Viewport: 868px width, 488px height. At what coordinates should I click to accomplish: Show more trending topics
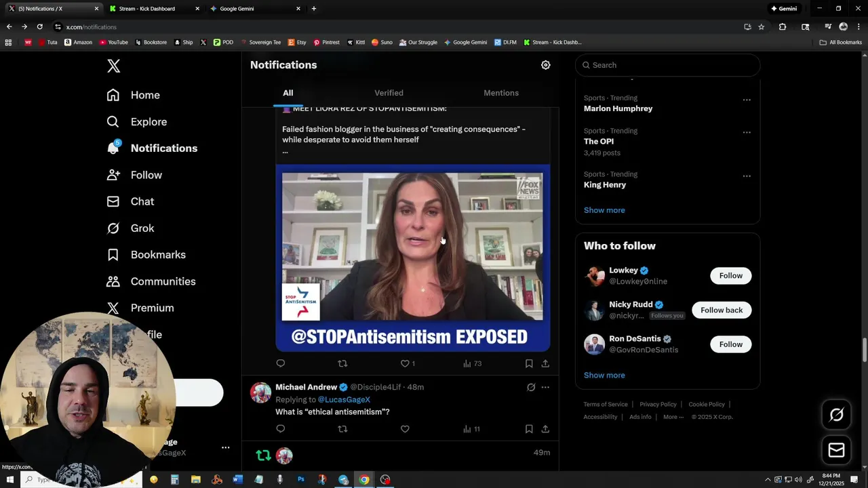[x=604, y=210]
